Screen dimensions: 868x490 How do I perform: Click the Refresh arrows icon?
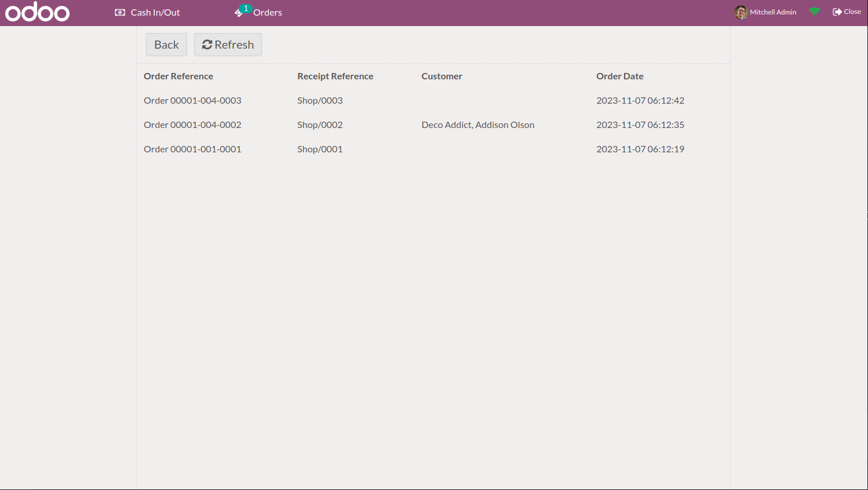(x=207, y=45)
